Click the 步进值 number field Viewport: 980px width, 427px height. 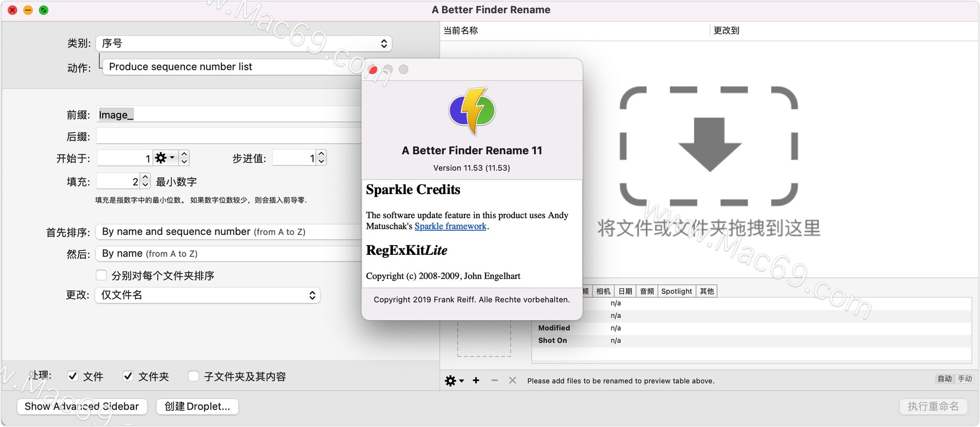pos(294,158)
